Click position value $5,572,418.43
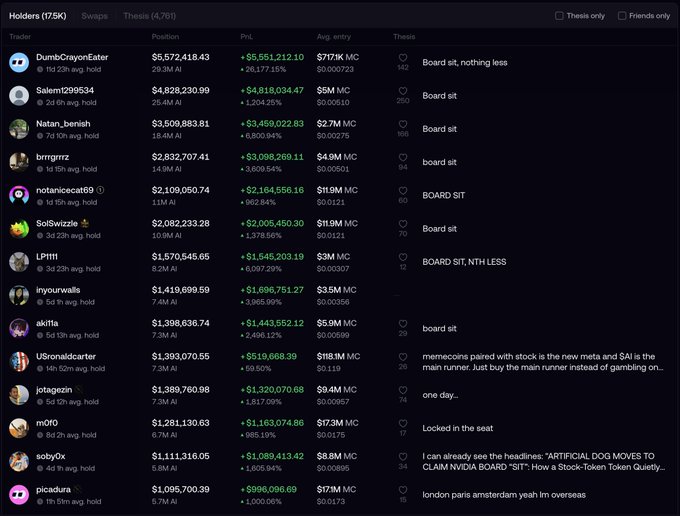The height and width of the screenshot is (516, 680). tap(180, 57)
